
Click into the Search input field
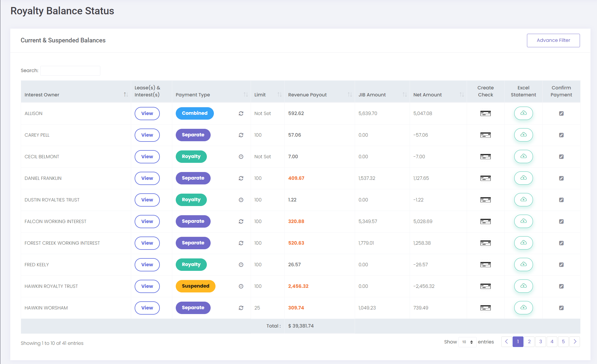click(70, 71)
